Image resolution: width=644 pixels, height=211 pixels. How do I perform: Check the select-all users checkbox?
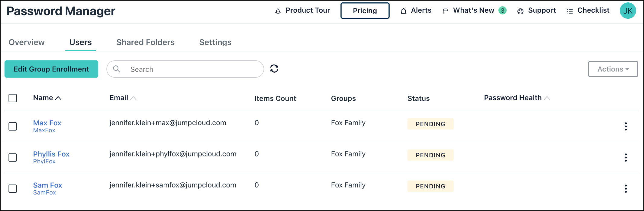pyautogui.click(x=13, y=98)
